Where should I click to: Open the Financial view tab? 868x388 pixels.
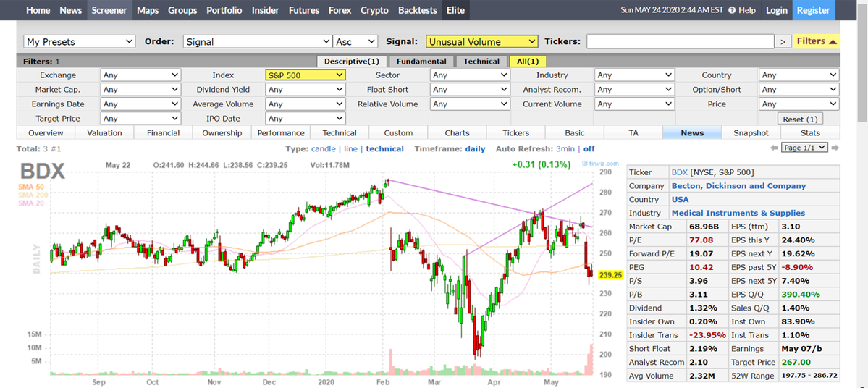click(164, 133)
